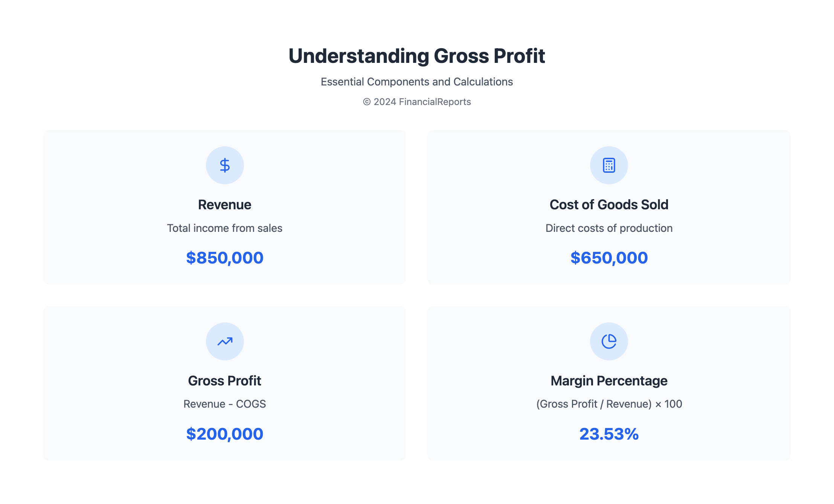This screenshot has width=834, height=504.
Task: Click the calculator icon above Cost of Goods Sold
Action: (609, 165)
